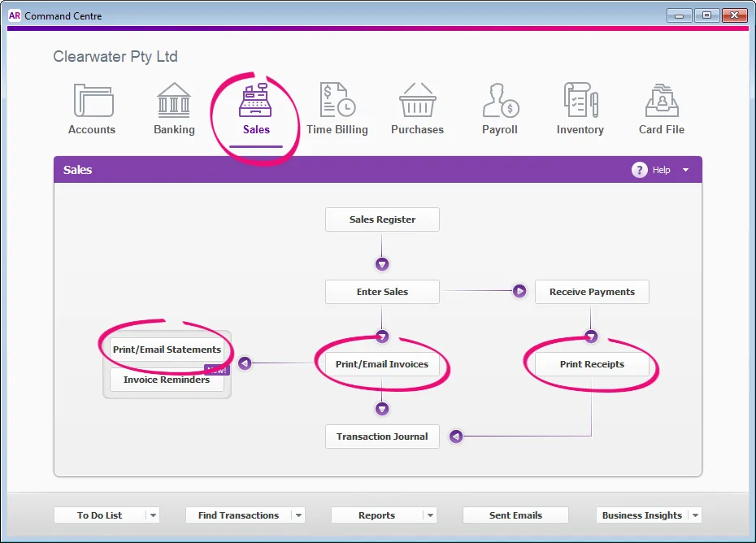Open the Inventory clipboard icon

click(x=581, y=100)
